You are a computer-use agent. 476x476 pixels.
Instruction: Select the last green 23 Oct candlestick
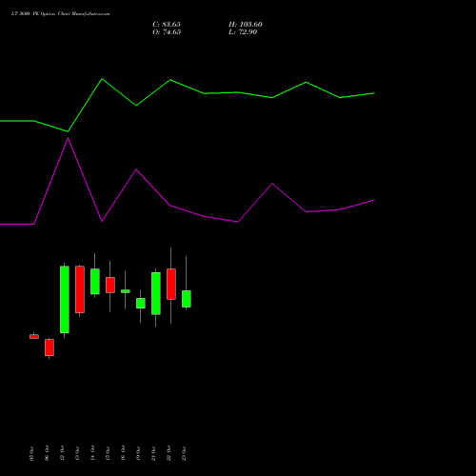click(187, 299)
